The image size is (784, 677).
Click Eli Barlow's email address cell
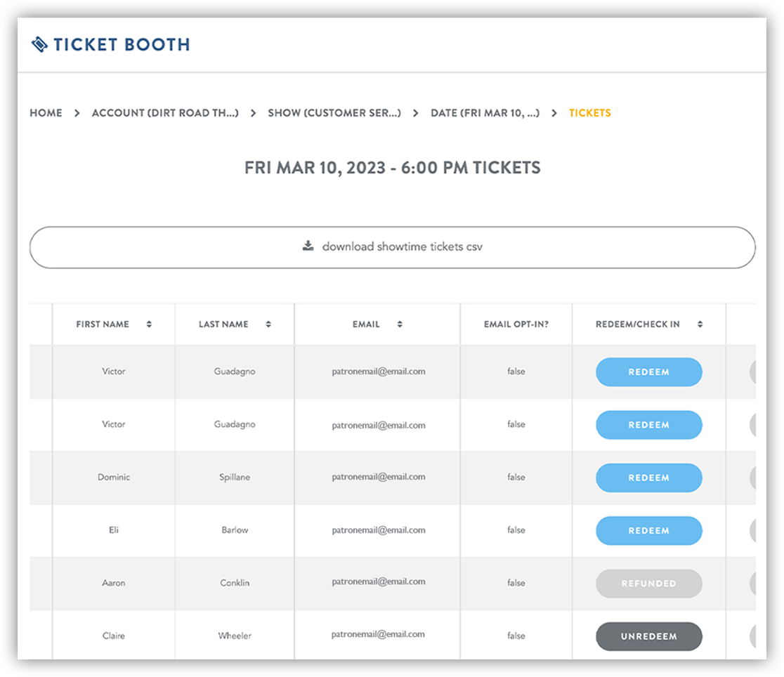(x=378, y=530)
